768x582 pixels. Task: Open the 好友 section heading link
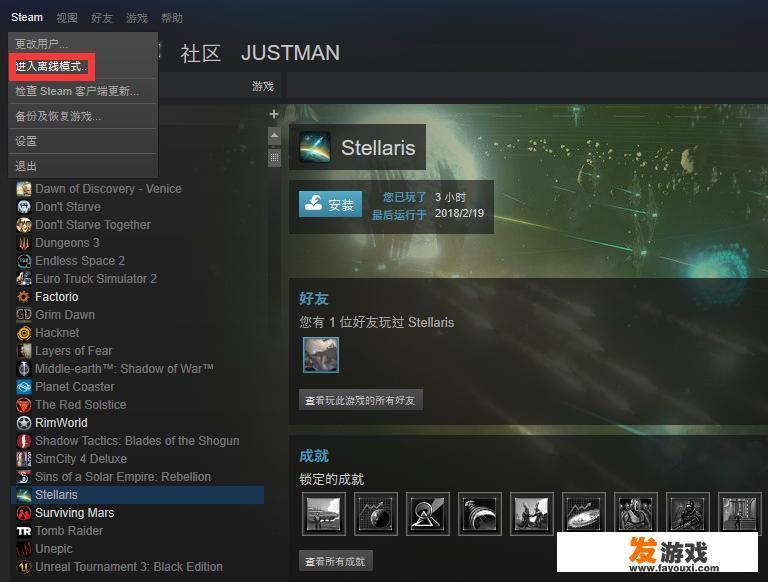coord(314,298)
